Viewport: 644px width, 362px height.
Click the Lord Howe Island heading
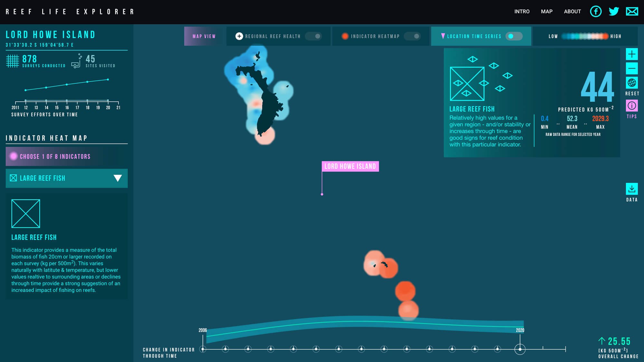(51, 35)
